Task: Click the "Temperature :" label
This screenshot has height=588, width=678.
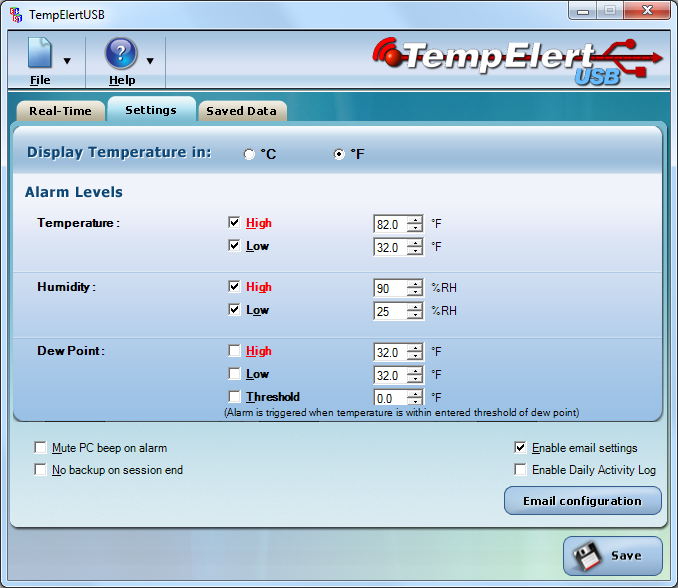Action: [78, 223]
